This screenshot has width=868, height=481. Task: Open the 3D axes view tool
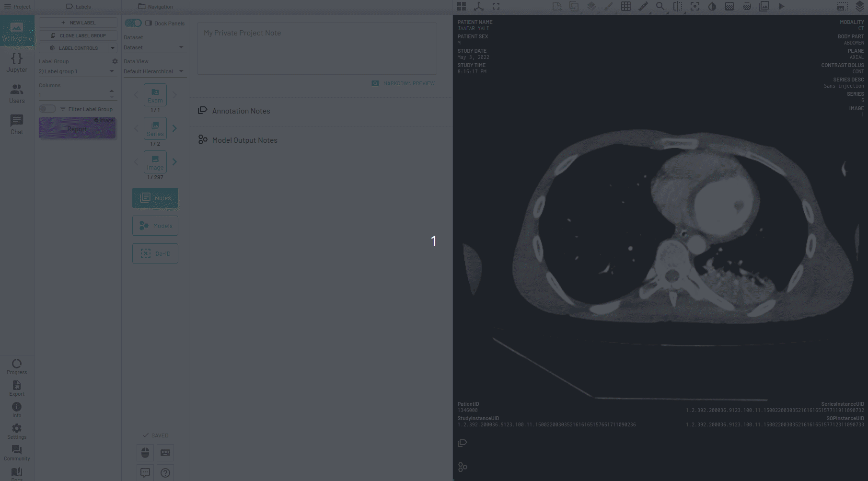[x=479, y=6]
